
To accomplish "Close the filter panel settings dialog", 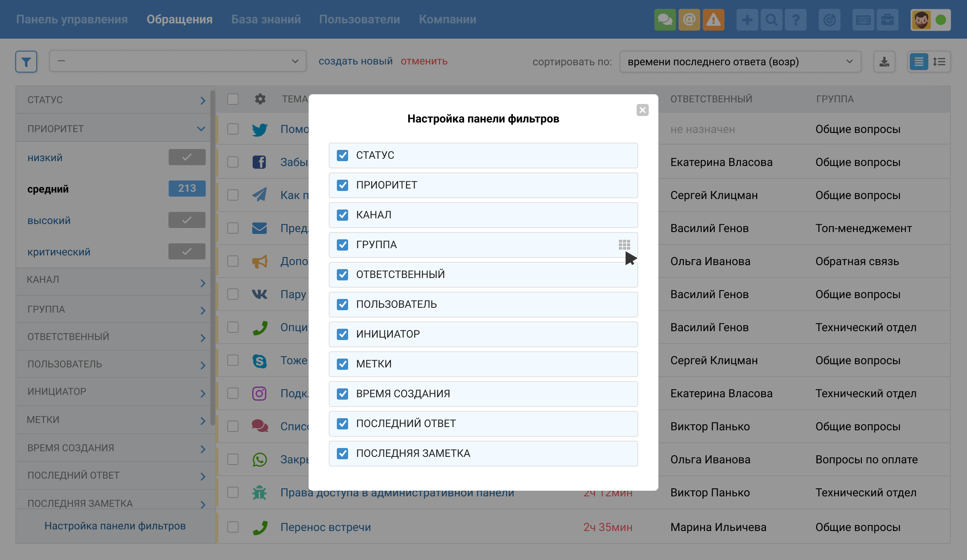I will 642,110.
